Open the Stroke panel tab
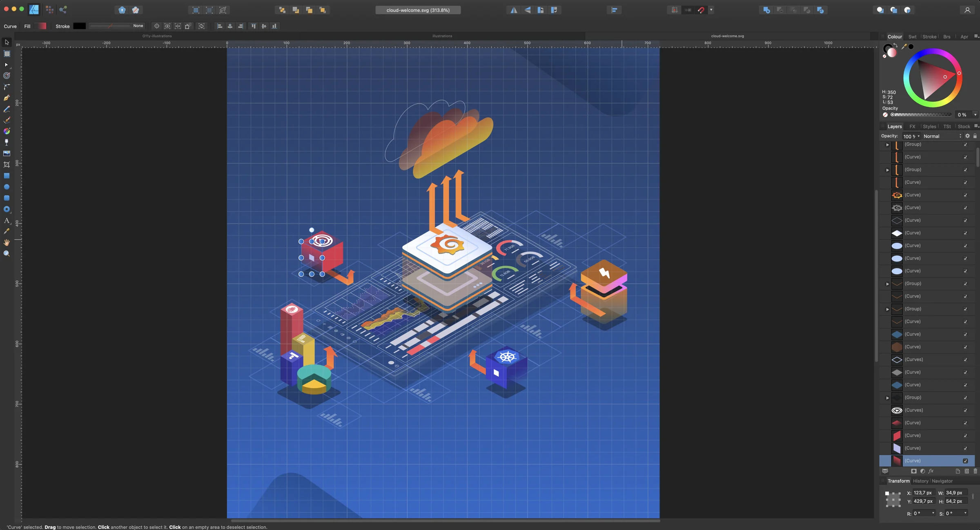980x530 pixels. 929,37
